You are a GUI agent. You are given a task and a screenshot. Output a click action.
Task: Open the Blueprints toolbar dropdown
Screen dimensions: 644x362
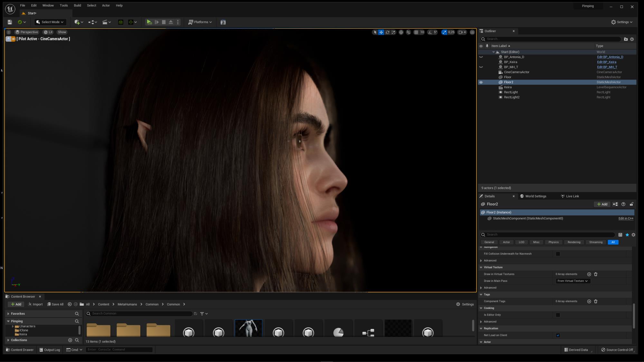coord(93,22)
